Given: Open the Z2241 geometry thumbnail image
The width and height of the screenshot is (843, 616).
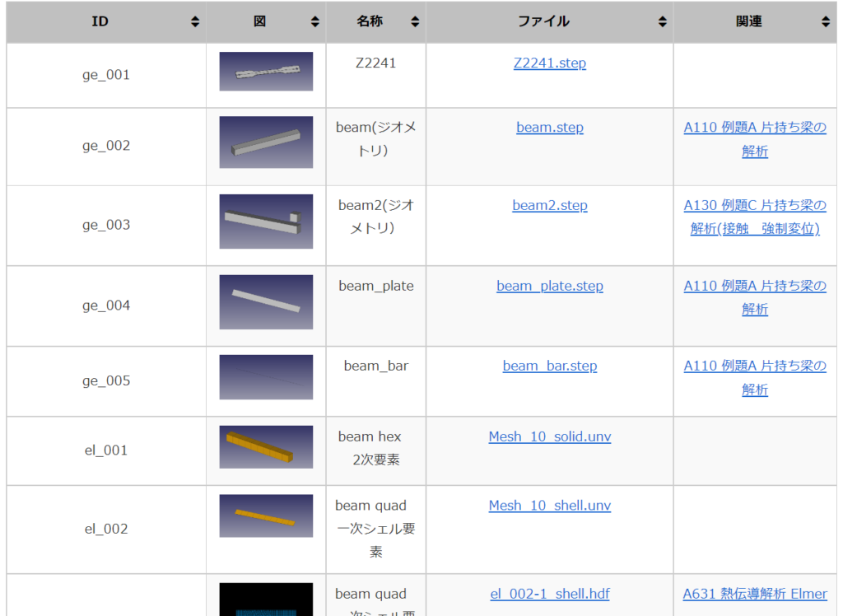Looking at the screenshot, I should [x=266, y=72].
